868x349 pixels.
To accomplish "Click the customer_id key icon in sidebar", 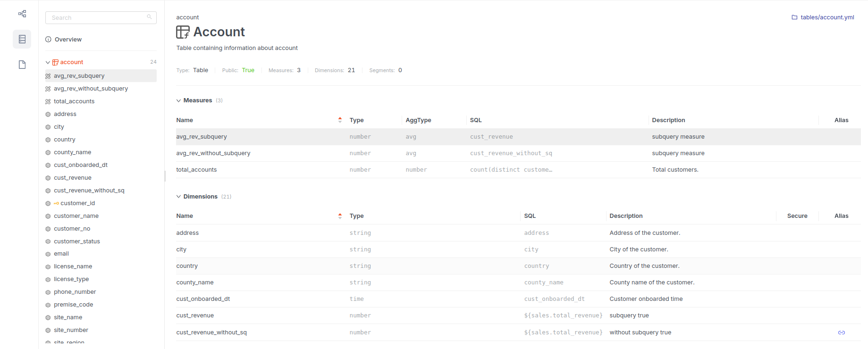I will click(56, 203).
